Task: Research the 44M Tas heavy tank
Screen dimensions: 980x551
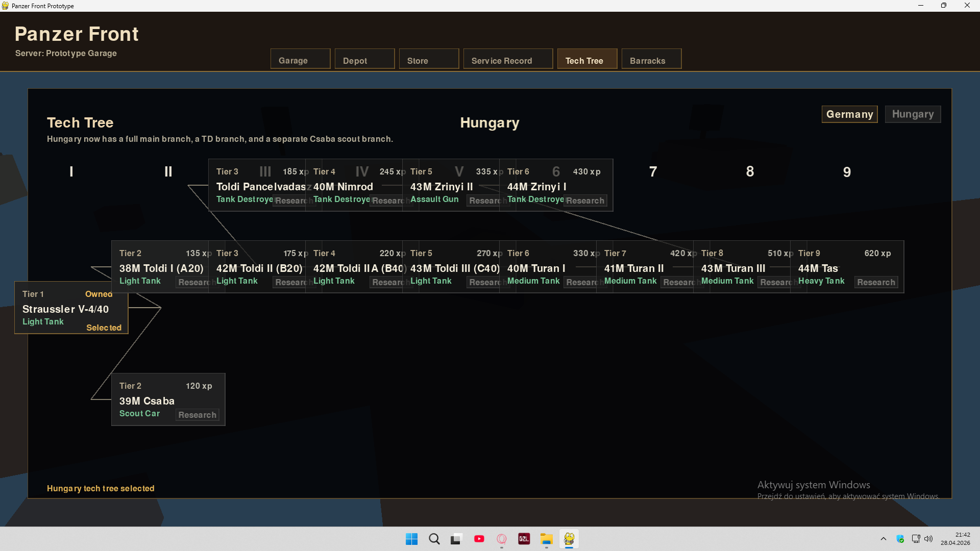Action: pos(876,282)
